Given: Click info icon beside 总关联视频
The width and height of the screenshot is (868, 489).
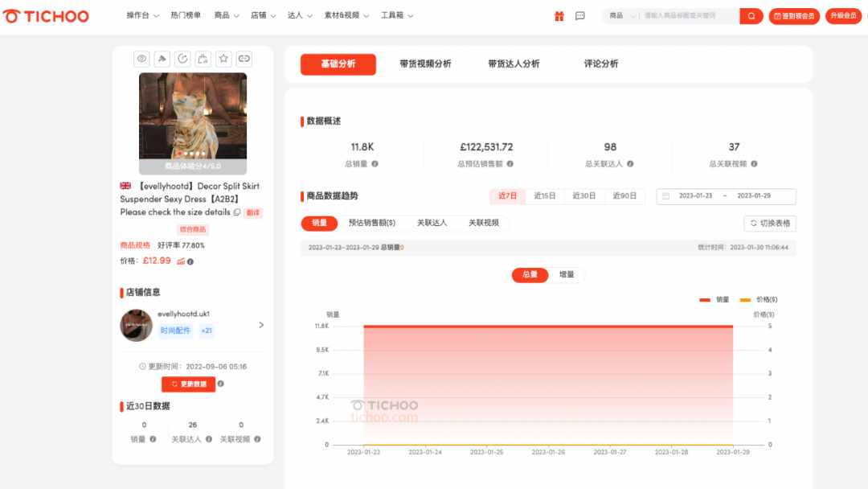Looking at the screenshot, I should pos(754,164).
